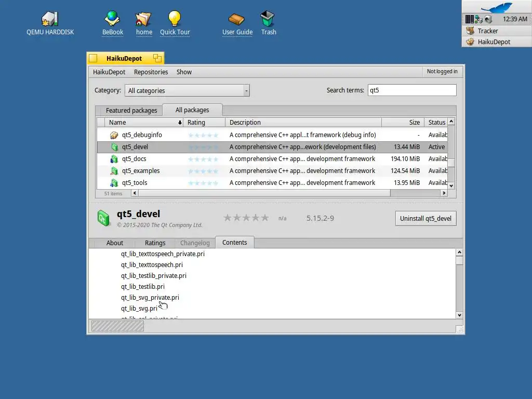Screen dimensions: 532x399
Task: Click the qt5_docs package icon
Action: click(114, 159)
